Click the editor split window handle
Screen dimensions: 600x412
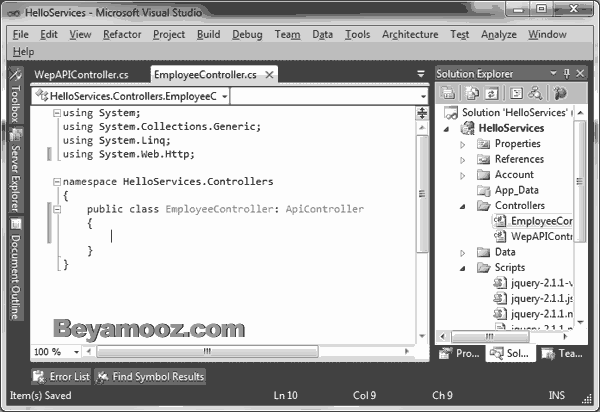click(422, 113)
